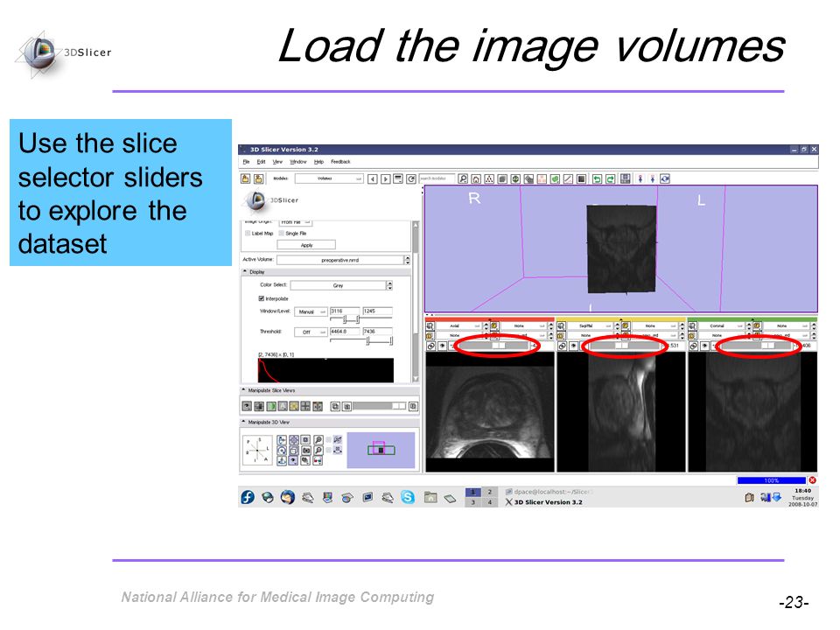Viewport: 840px width, 630px height.
Task: Click the search modules field
Action: click(x=437, y=178)
